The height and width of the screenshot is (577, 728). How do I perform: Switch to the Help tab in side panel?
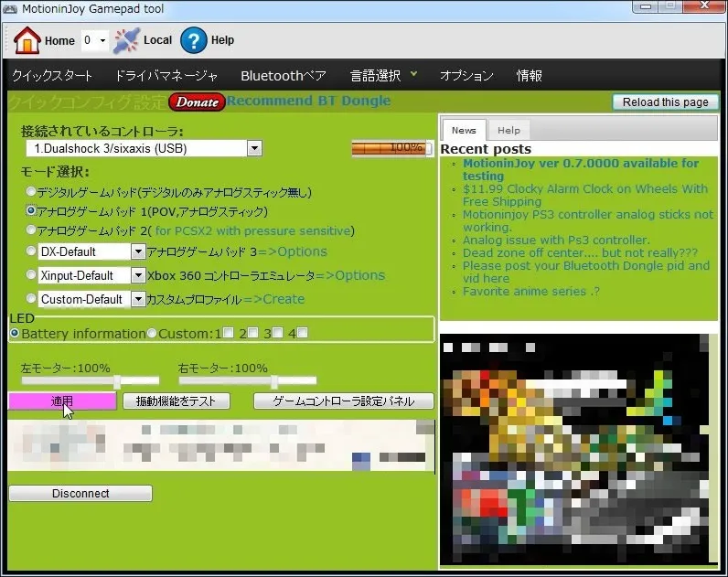click(x=509, y=130)
